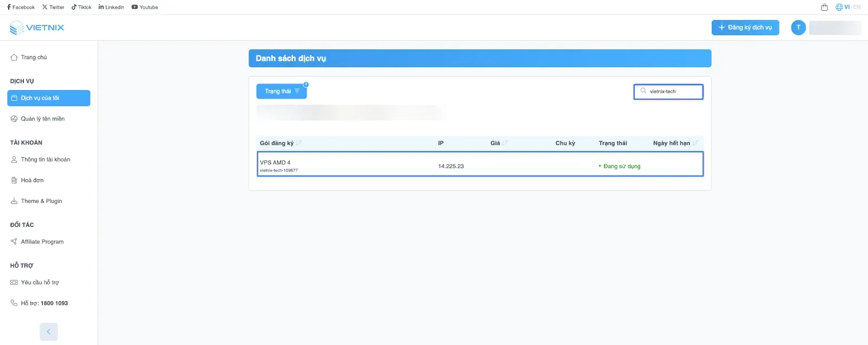Open Quản lý tên miền menu item
868x345 pixels.
(42, 119)
